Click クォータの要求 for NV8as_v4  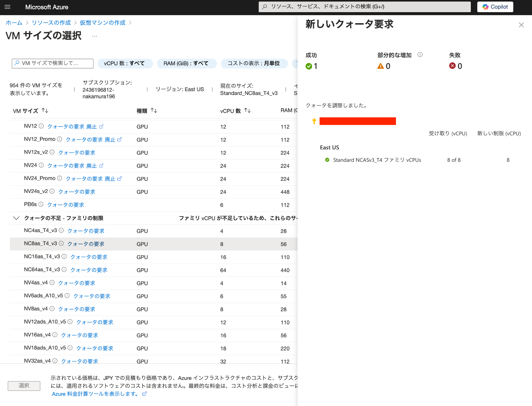point(77,309)
